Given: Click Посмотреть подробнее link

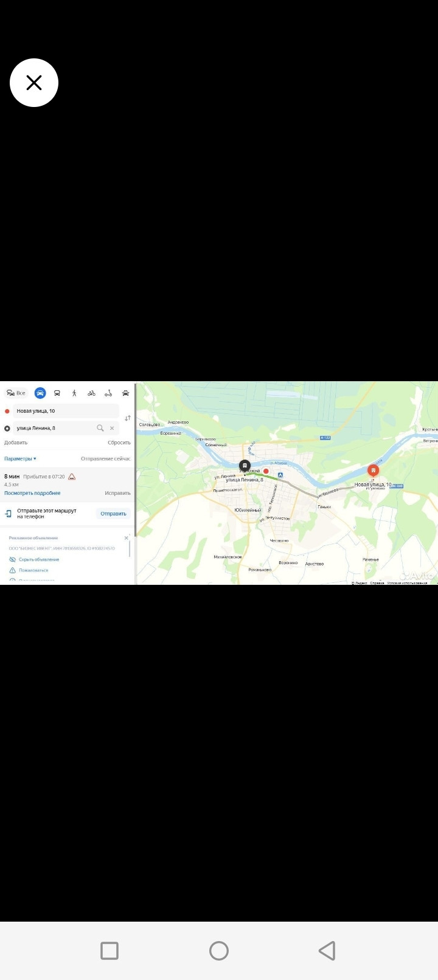Looking at the screenshot, I should [x=32, y=493].
